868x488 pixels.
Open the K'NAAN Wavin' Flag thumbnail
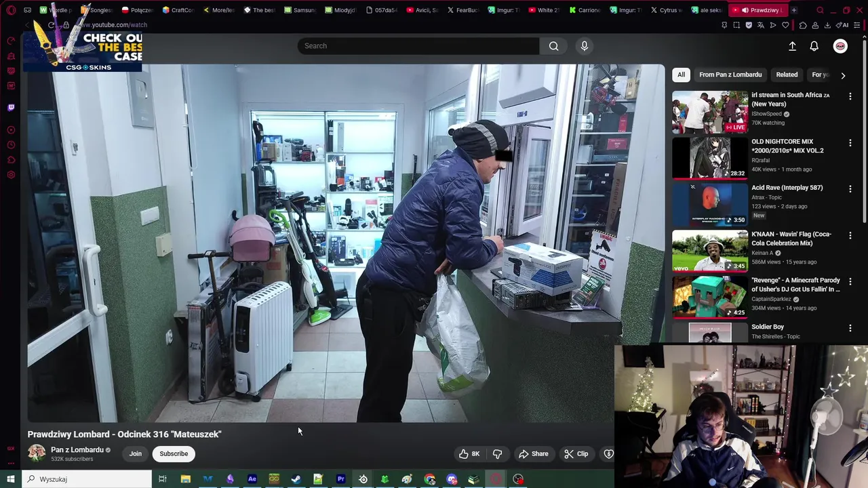tap(710, 251)
